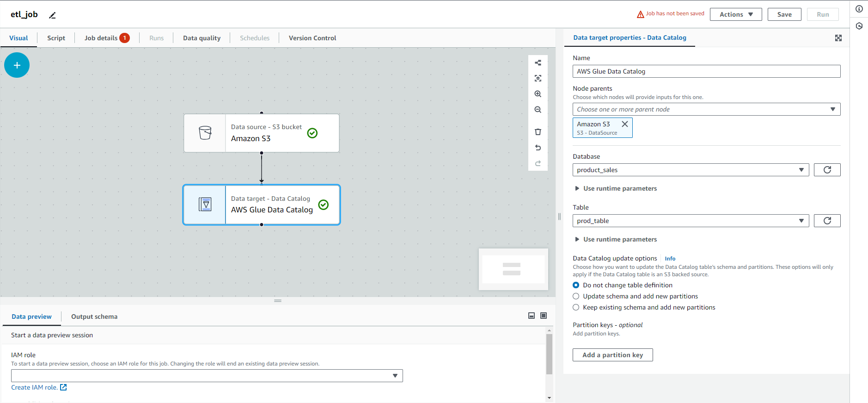Click the pencil icon to rename etl_job
Image resolution: width=868 pixels, height=403 pixels.
pyautogui.click(x=53, y=15)
